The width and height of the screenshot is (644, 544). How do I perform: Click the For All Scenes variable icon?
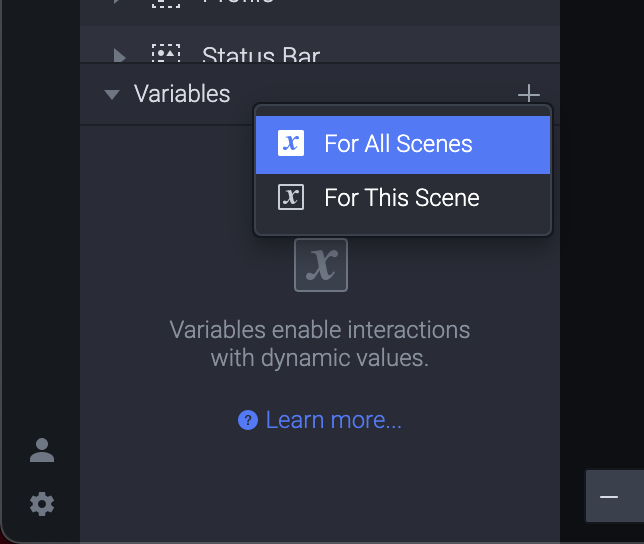click(x=290, y=144)
